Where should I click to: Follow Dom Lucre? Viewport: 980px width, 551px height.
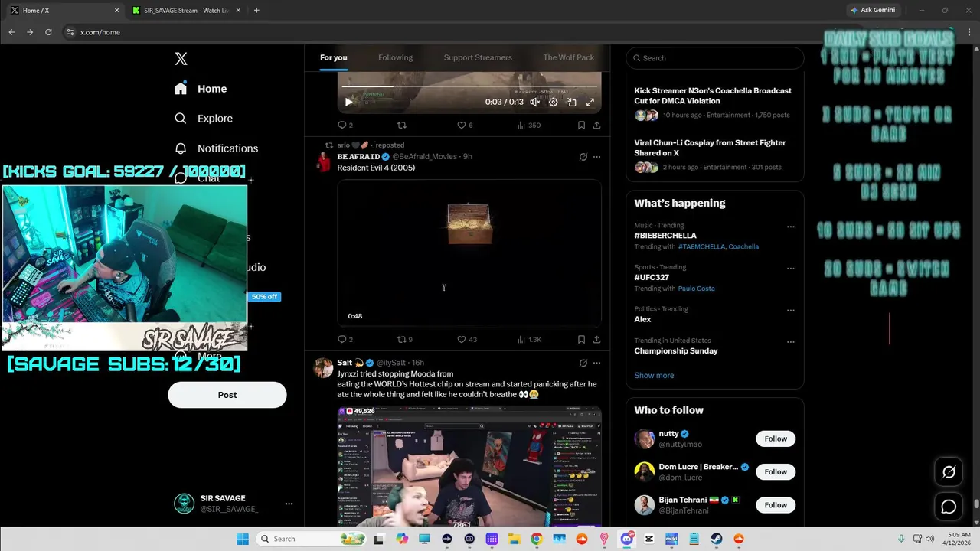[776, 471]
